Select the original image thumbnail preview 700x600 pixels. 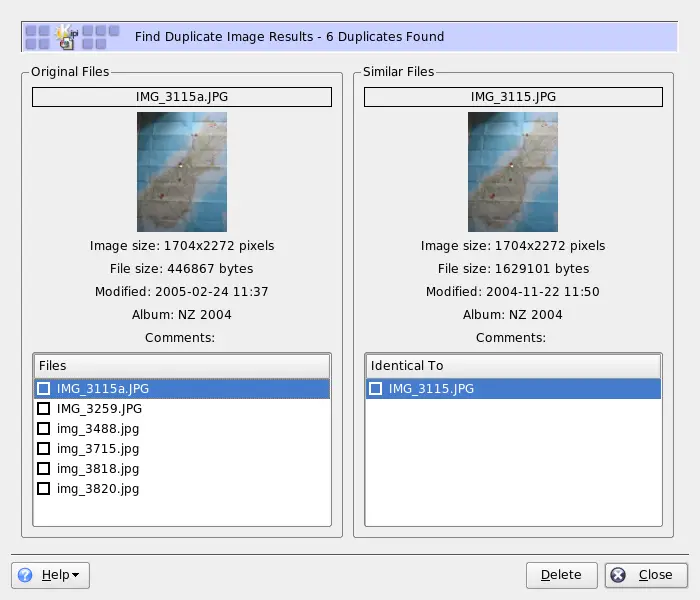[x=181, y=172]
